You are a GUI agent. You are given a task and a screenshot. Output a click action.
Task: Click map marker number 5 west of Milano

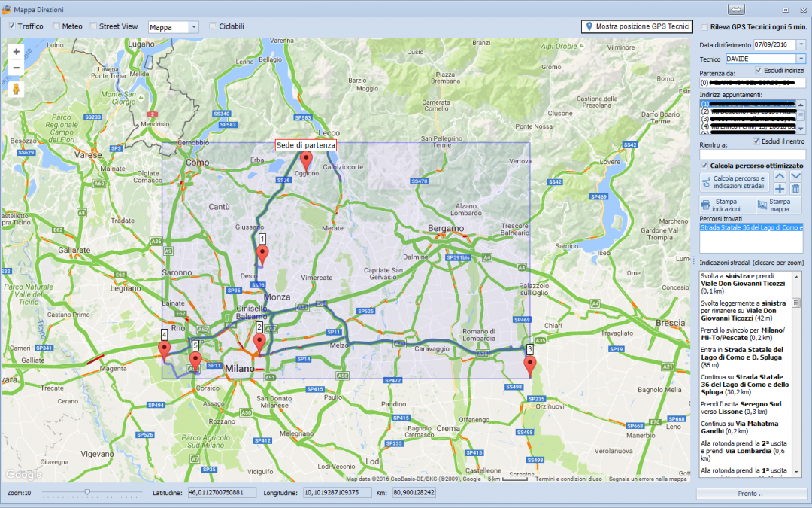(195, 361)
